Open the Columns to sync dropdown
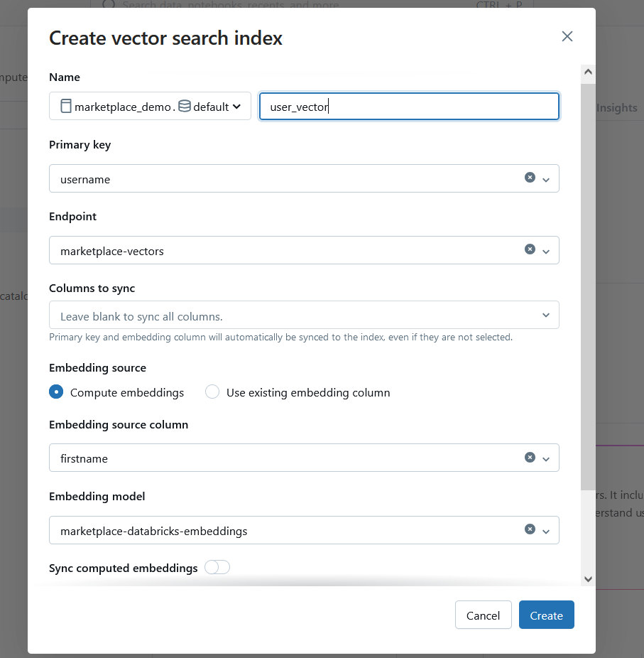 tap(546, 315)
